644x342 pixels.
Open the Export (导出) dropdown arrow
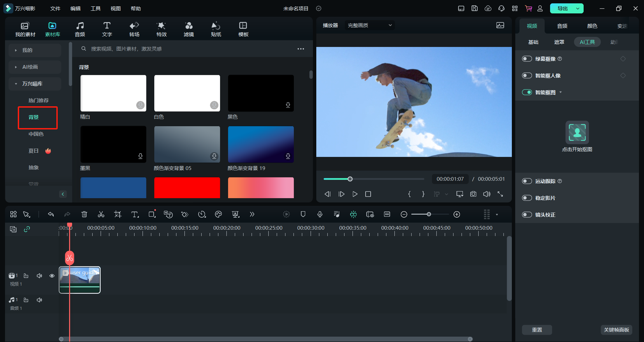click(578, 8)
